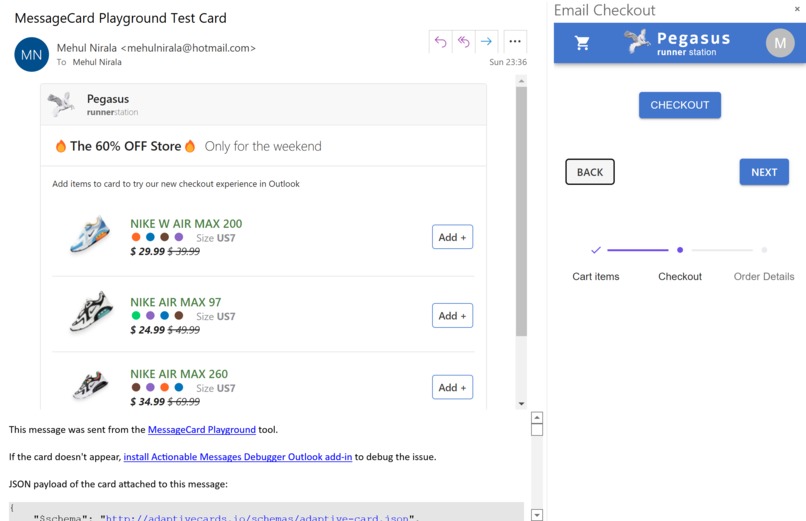Select the blue color for Air Max 200
This screenshot has height=521, width=806.
tap(150, 237)
